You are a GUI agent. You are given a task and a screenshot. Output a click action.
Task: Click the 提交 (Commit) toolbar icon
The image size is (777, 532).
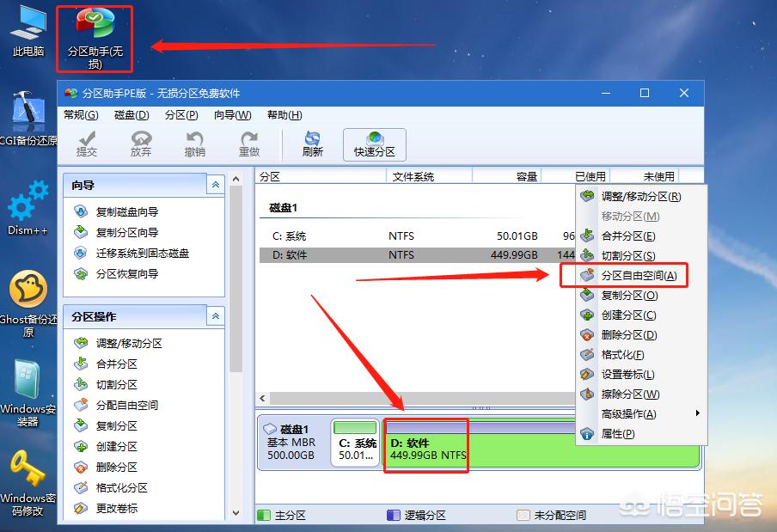click(x=86, y=144)
